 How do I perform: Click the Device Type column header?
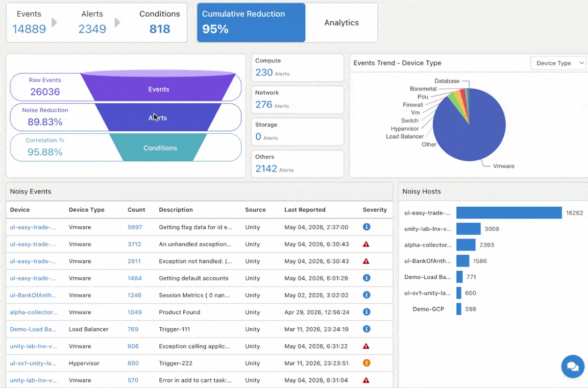[x=86, y=210]
